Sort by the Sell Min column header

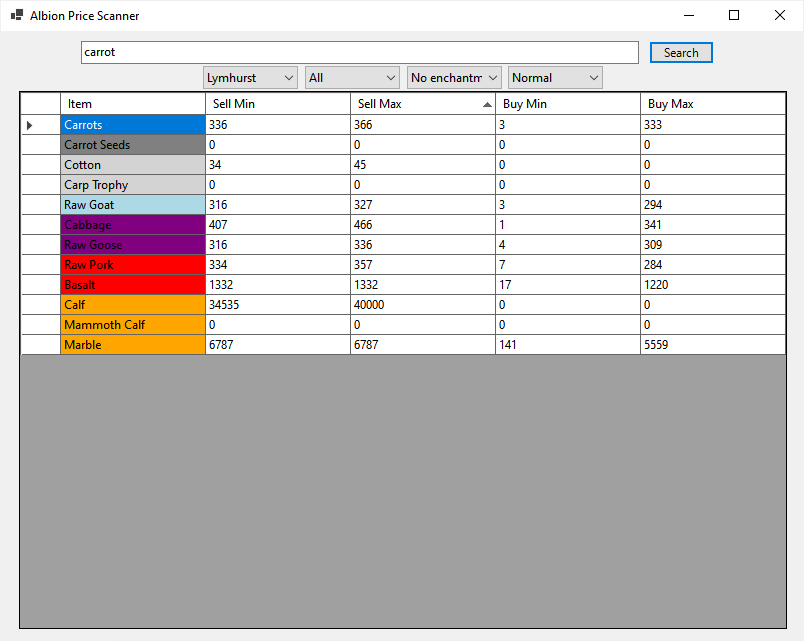278,104
